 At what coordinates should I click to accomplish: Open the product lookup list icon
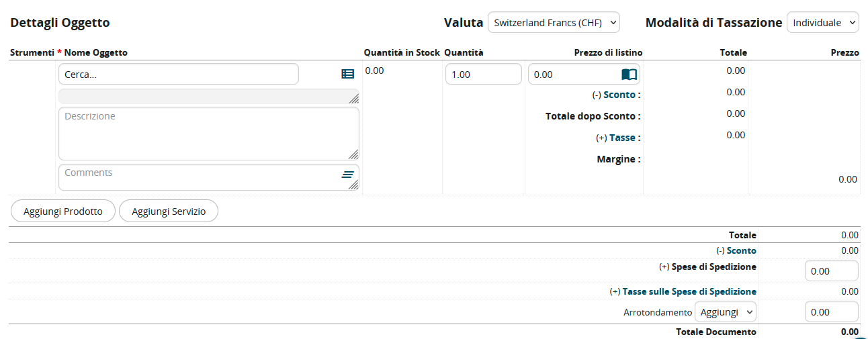point(347,75)
